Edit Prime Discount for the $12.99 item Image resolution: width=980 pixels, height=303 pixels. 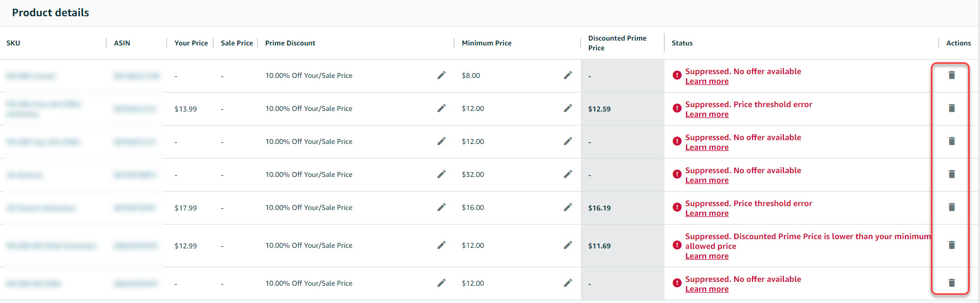coord(441,245)
